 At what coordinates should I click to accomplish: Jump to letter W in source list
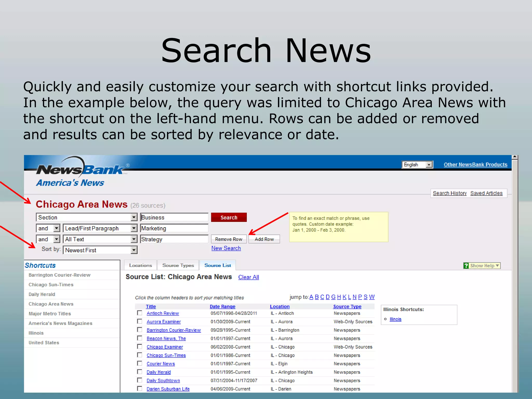pos(372,297)
